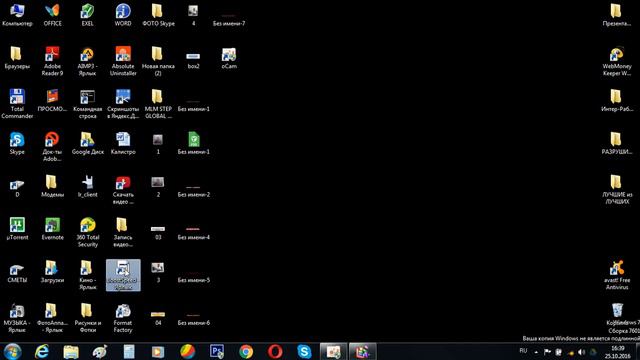Open 360 Total Security
Image resolution: width=640 pixels, height=360 pixels.
(x=87, y=233)
